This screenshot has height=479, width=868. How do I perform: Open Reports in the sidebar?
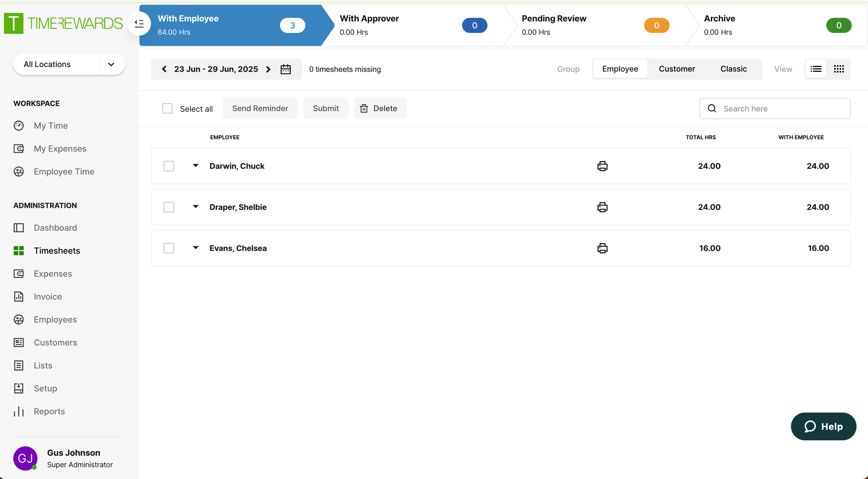click(49, 411)
